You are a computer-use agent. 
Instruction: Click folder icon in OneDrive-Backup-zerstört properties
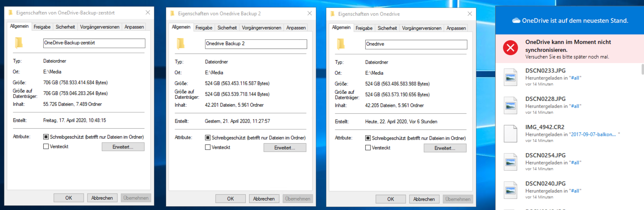click(19, 43)
